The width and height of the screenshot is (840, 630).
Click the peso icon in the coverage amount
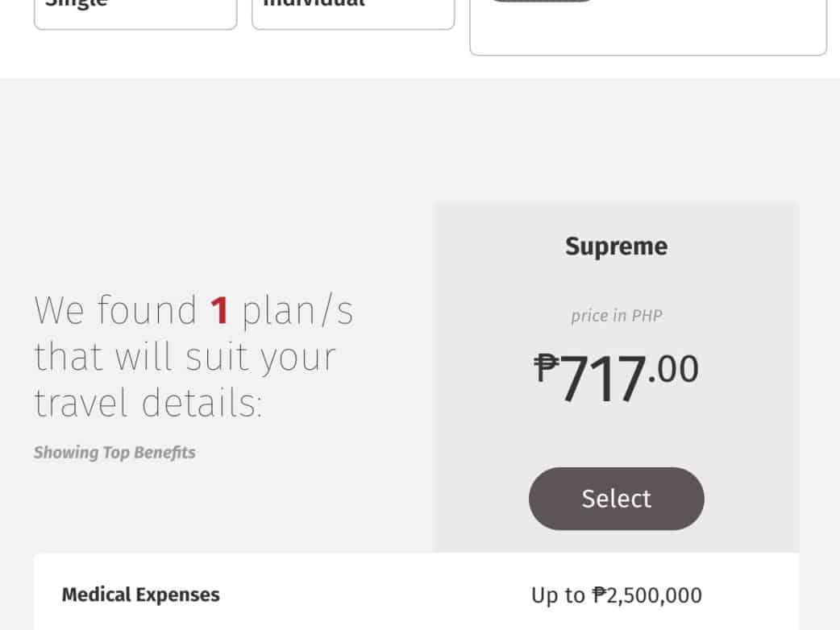click(599, 595)
